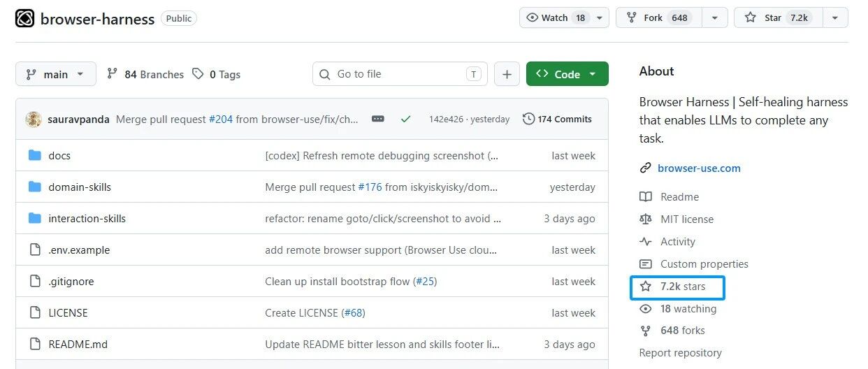868x369 pixels.
Task: Click the Go to file search field
Action: 400,74
